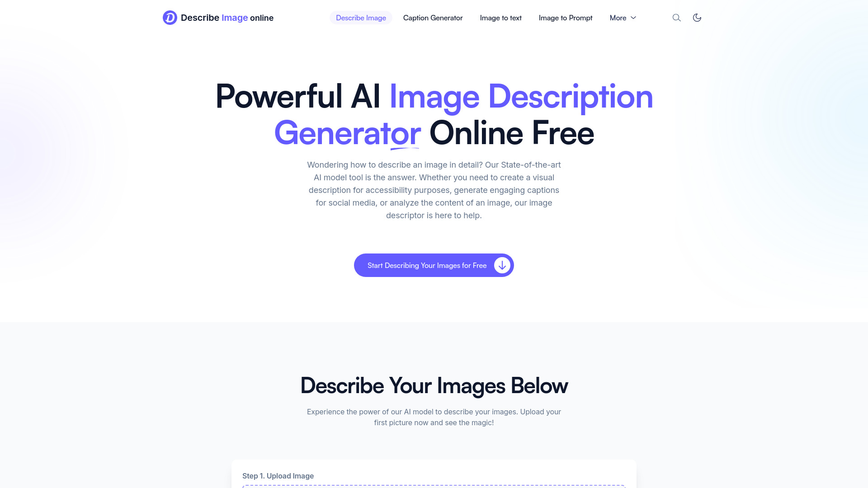Click Start Describing Your Images for Free

[x=434, y=265]
